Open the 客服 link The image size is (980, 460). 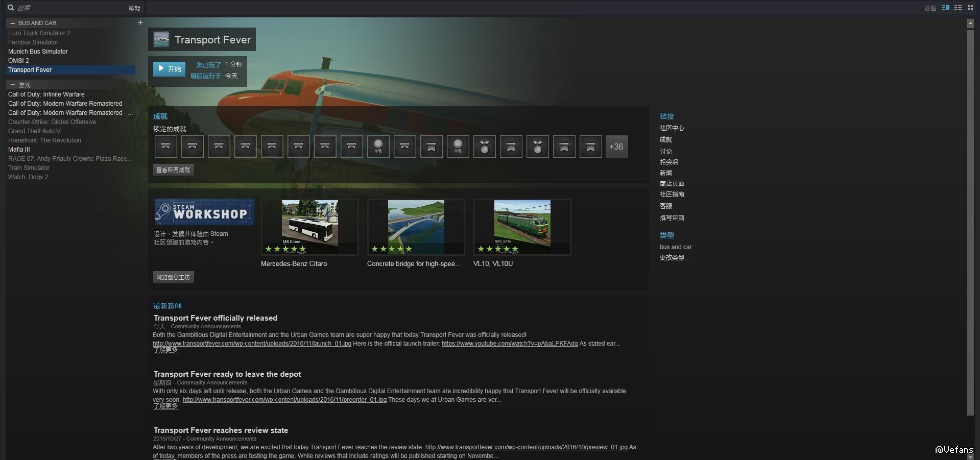pos(665,206)
